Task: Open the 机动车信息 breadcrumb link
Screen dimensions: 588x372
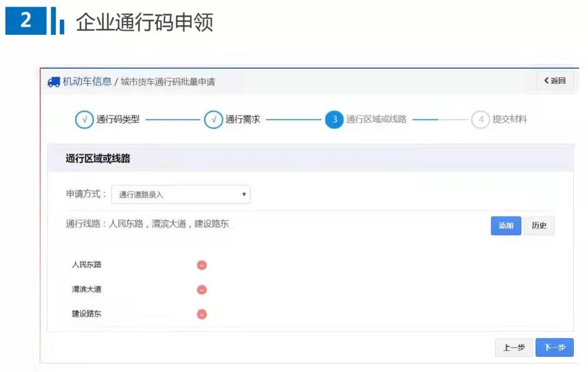Action: coord(87,82)
